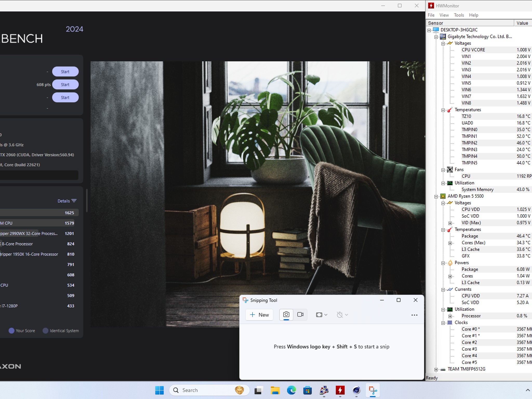Open Snipping Tool see more menu
This screenshot has height=399, width=532.
[414, 315]
